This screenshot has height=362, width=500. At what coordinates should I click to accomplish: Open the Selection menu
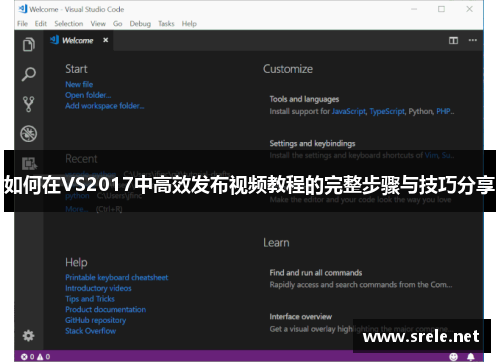click(x=69, y=24)
